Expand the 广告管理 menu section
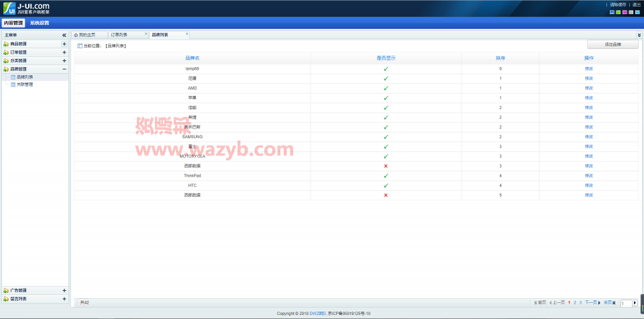 tap(64, 291)
